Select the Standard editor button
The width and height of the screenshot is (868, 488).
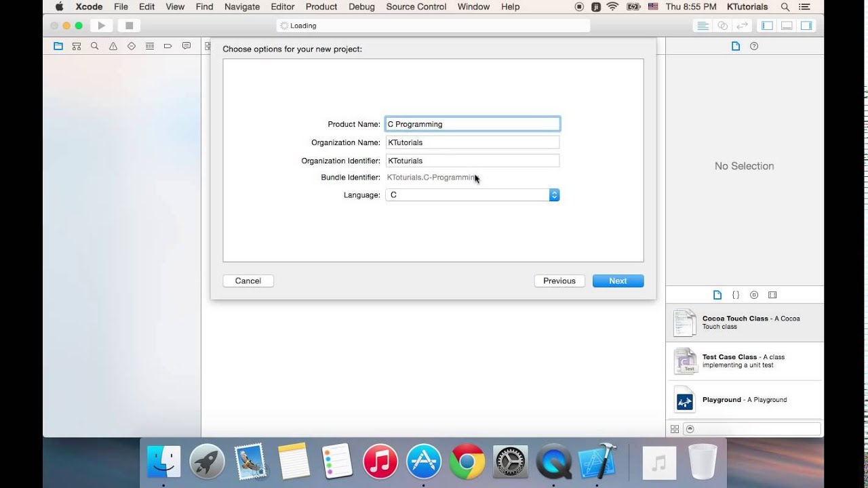(703, 26)
